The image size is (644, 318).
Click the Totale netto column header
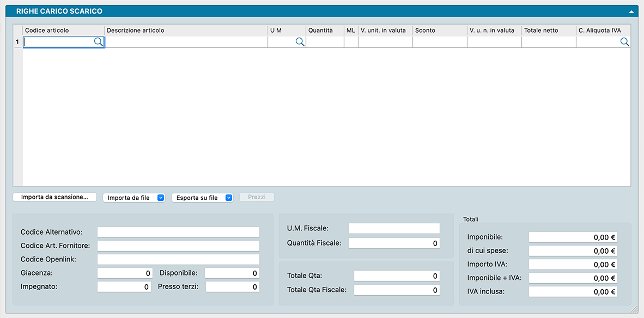[548, 30]
